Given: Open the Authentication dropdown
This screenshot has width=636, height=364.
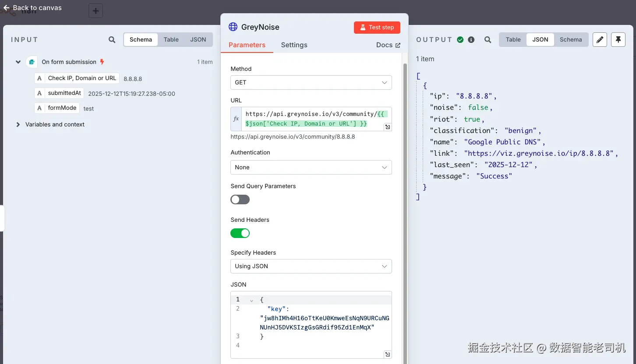Looking at the screenshot, I should (x=311, y=167).
